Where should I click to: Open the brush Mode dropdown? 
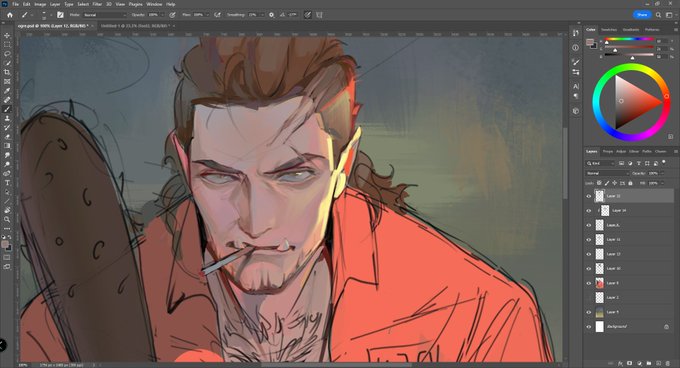coord(104,15)
